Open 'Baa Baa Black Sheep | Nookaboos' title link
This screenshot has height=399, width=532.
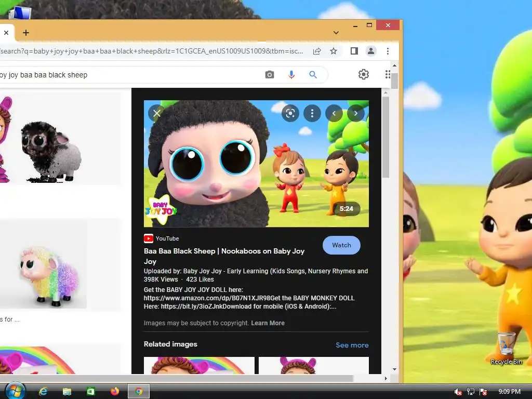tap(224, 256)
